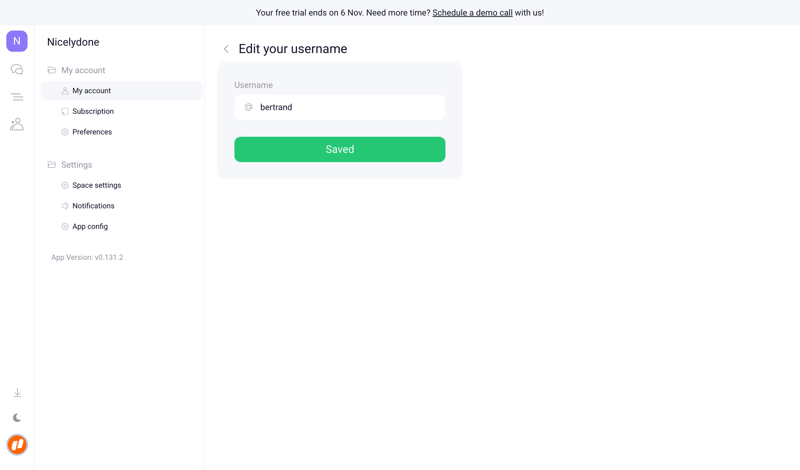Open Preferences menu item

[92, 132]
